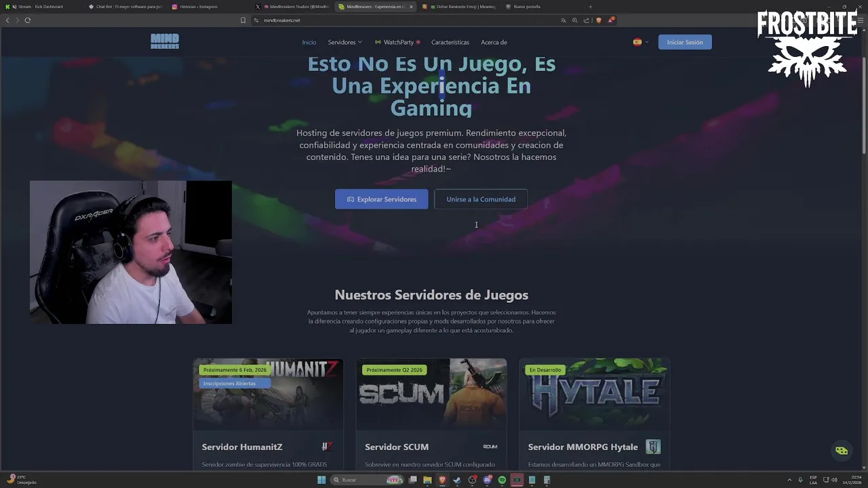
Task: Click the Próximamente 6 Feb, 2026 badge
Action: pyautogui.click(x=235, y=370)
